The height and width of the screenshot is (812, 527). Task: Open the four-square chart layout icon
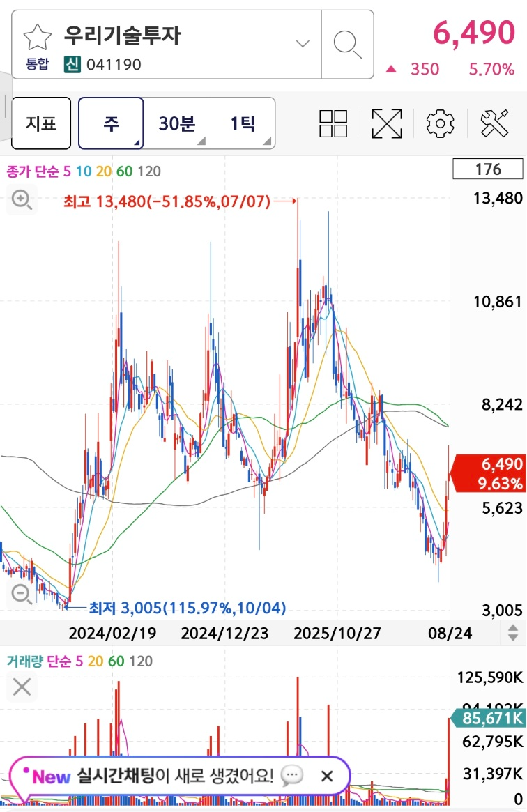333,123
